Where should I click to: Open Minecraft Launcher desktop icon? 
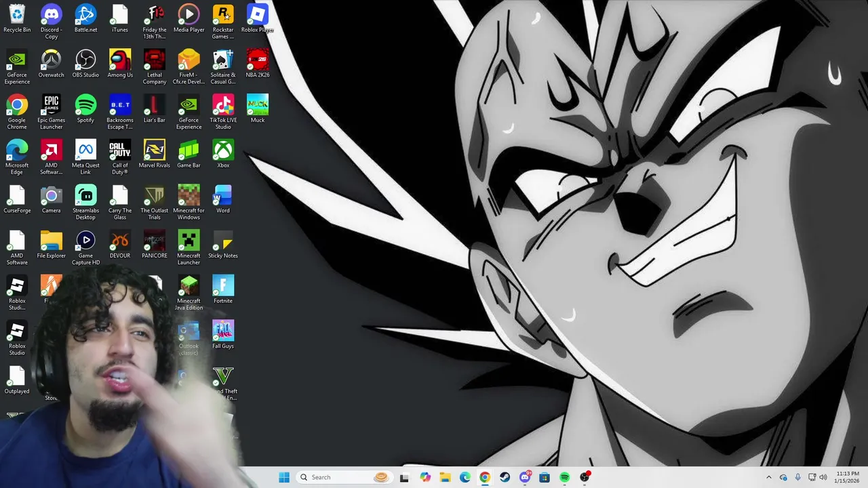(x=189, y=248)
